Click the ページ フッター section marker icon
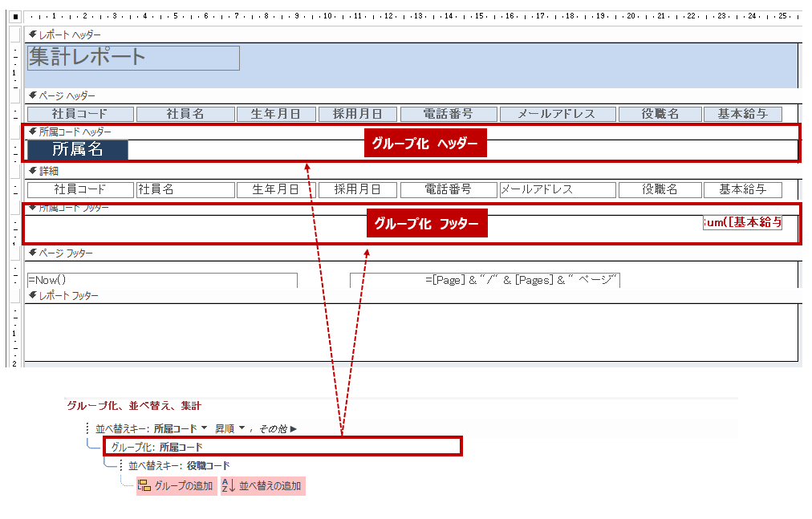Viewport: 812px width, 519px height. pyautogui.click(x=32, y=253)
